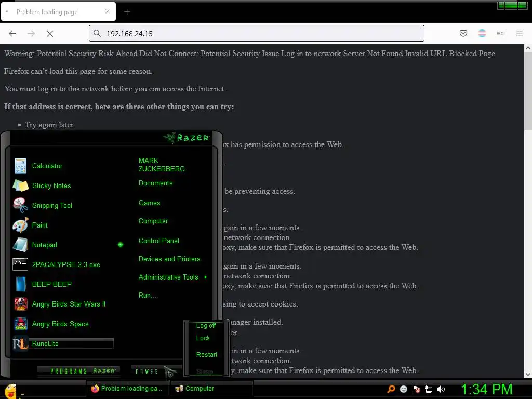This screenshot has width=532, height=399.
Task: Open Games from the start menu
Action: point(149,203)
